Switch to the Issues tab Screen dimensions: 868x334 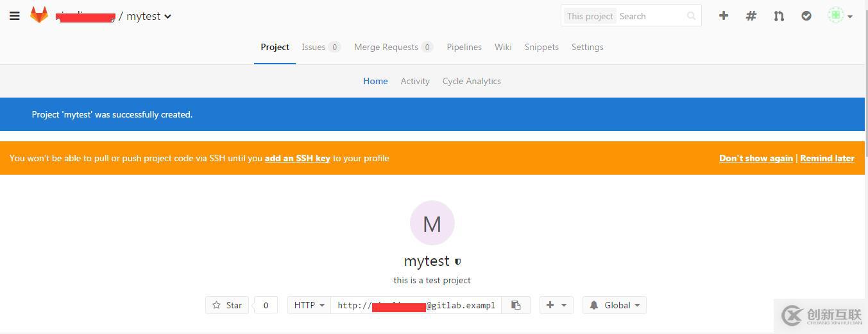coord(321,47)
